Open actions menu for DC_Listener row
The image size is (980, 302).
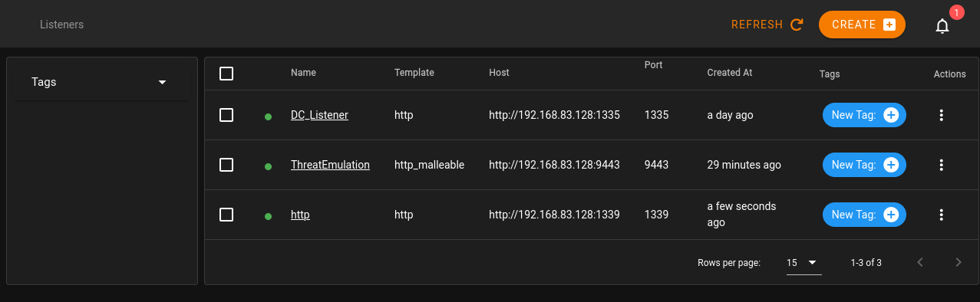(942, 115)
